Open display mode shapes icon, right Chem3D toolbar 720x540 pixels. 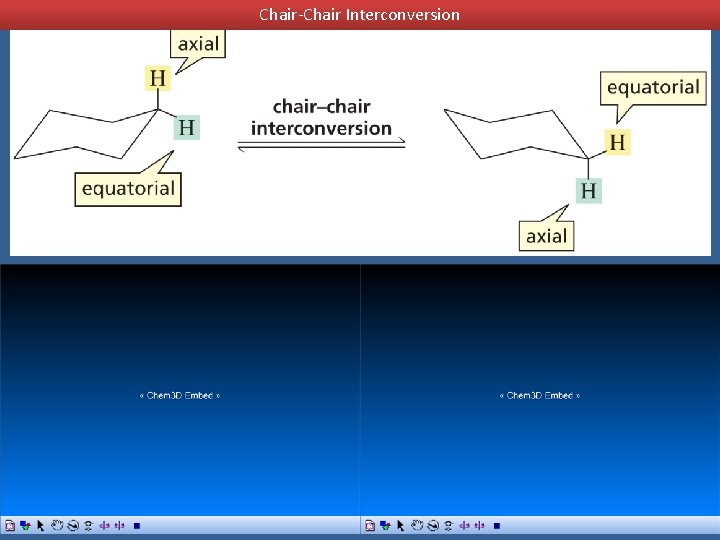click(x=385, y=525)
